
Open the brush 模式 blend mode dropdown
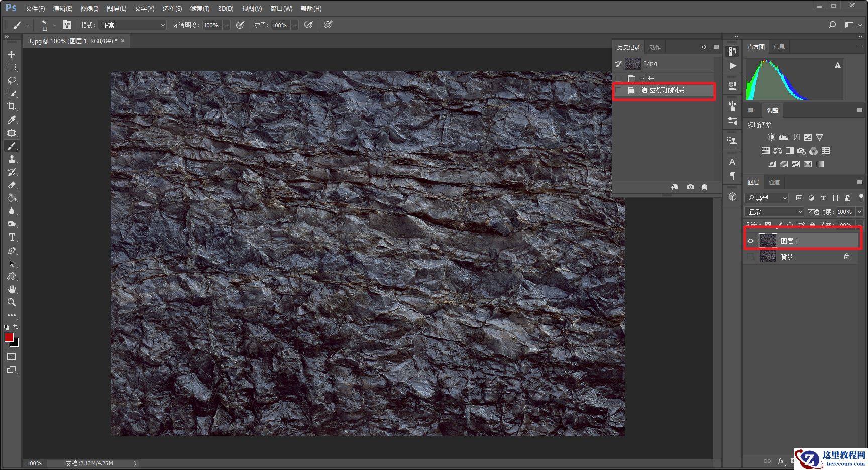pos(133,25)
